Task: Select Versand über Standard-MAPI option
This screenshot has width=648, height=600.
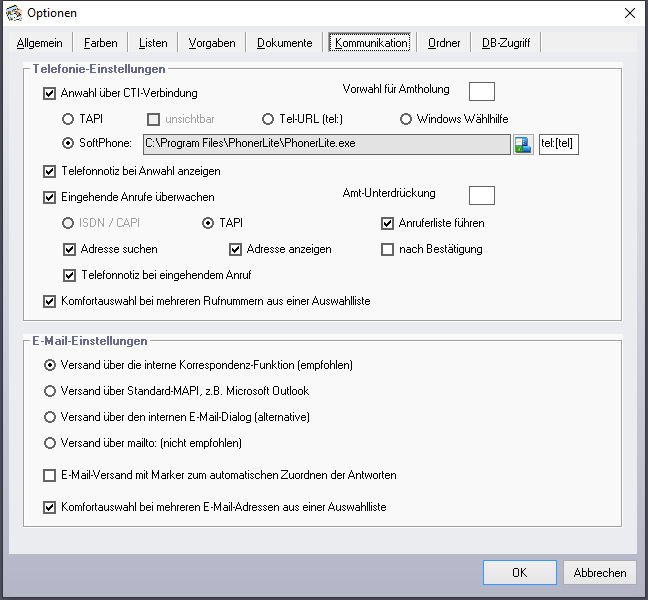Action: 50,391
